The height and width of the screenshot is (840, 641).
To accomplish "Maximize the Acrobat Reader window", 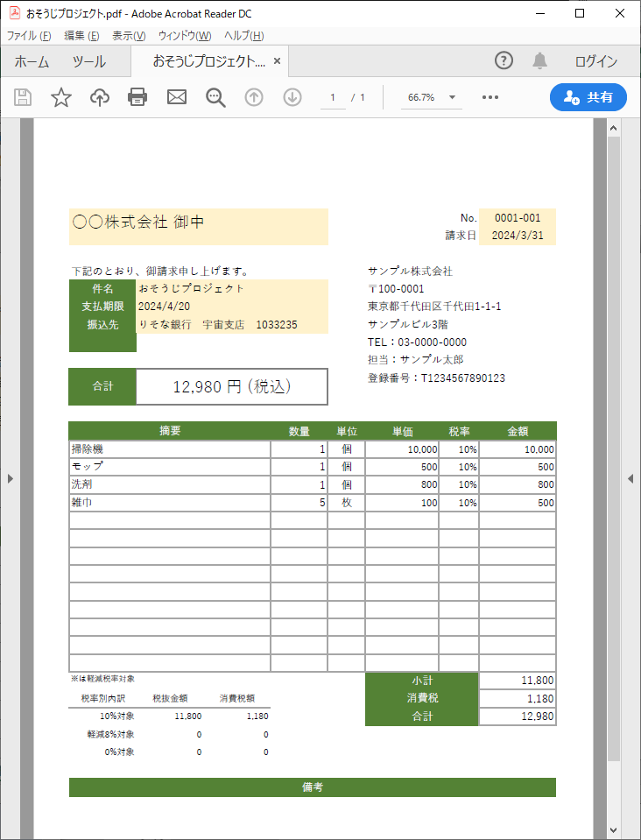I will (580, 13).
